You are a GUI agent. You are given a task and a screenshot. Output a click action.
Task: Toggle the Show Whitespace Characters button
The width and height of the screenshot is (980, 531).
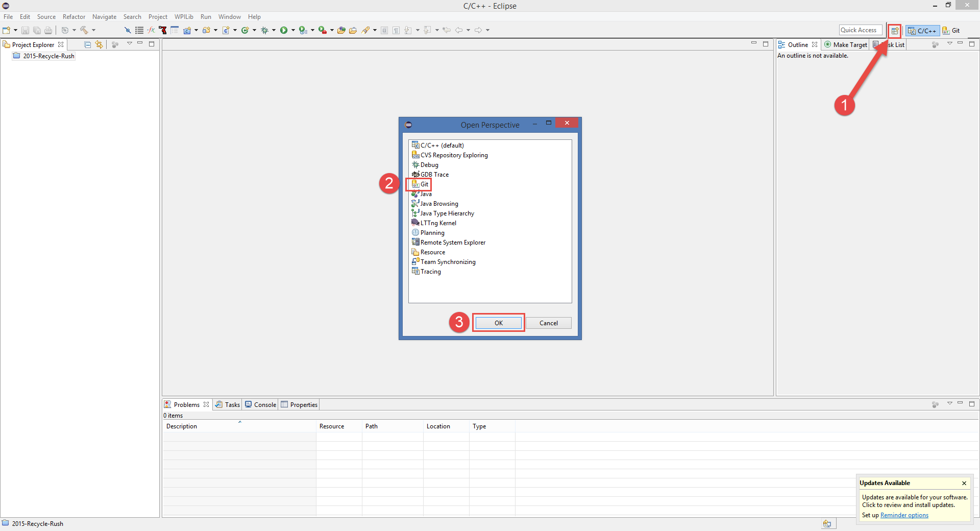tap(396, 30)
